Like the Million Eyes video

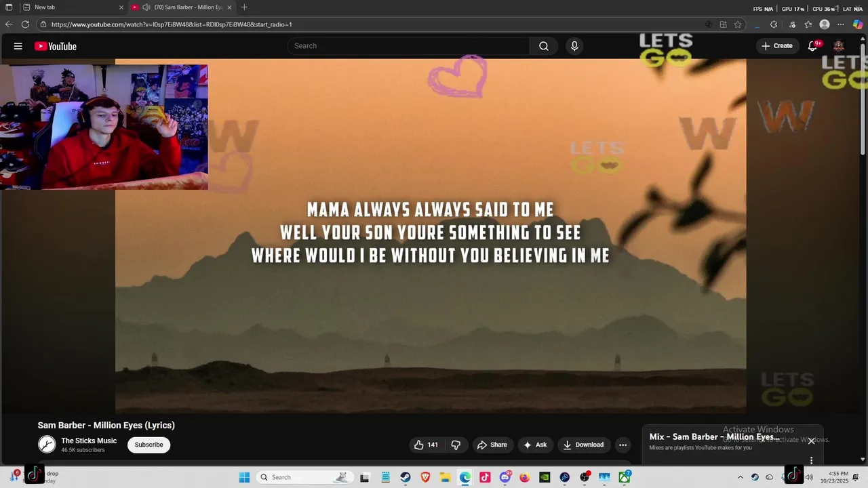click(x=426, y=445)
